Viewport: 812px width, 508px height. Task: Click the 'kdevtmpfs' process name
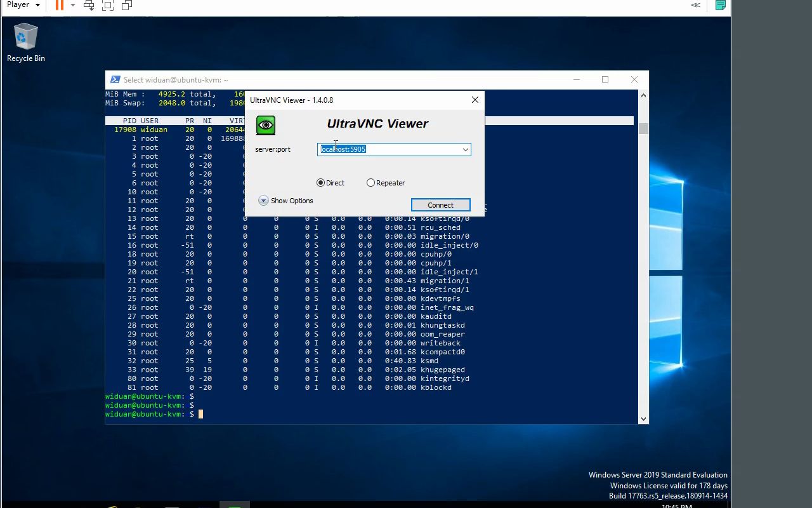point(440,298)
